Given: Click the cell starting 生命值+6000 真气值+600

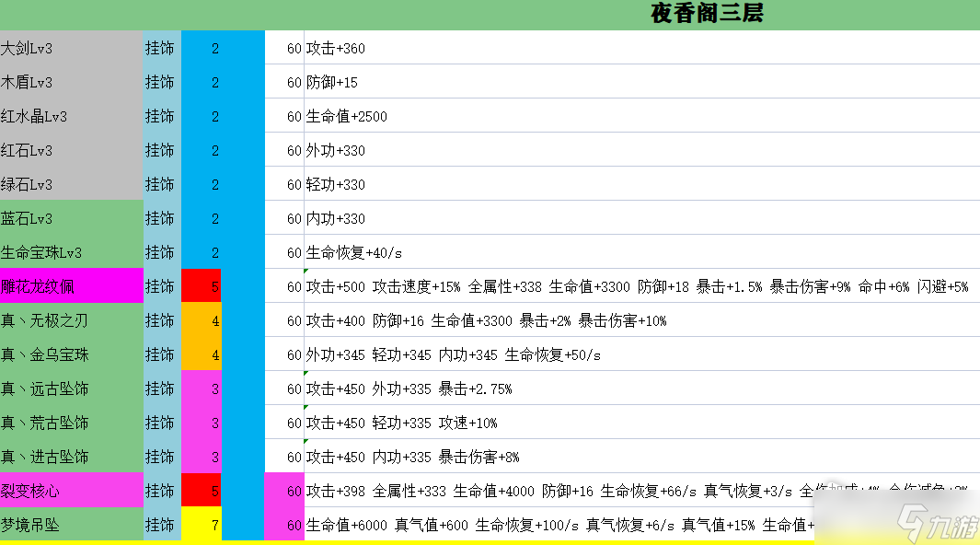Looking at the screenshot, I should (x=642, y=525).
